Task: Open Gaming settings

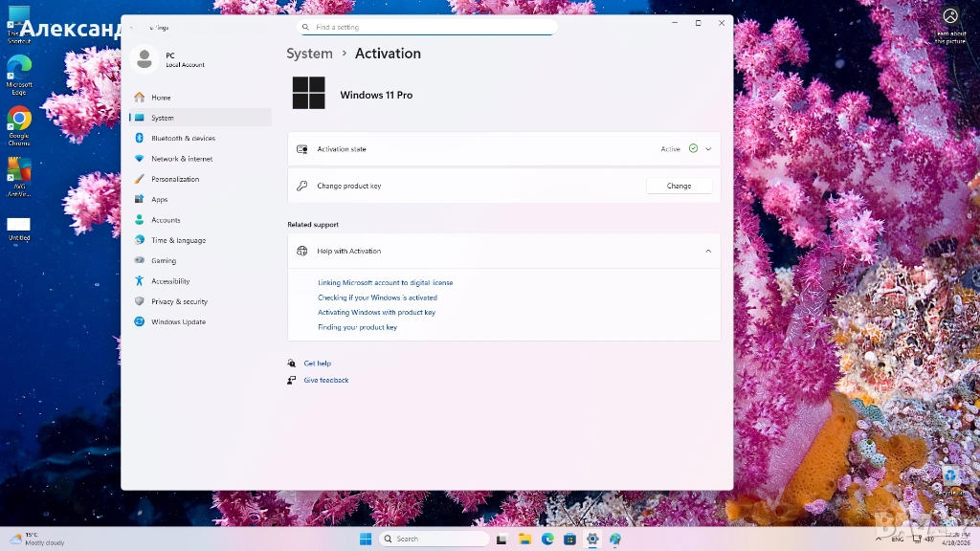Action: pyautogui.click(x=164, y=260)
